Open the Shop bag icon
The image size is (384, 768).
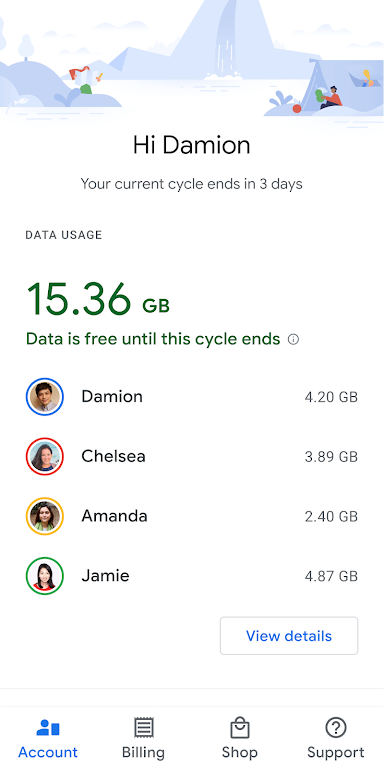tap(240, 728)
